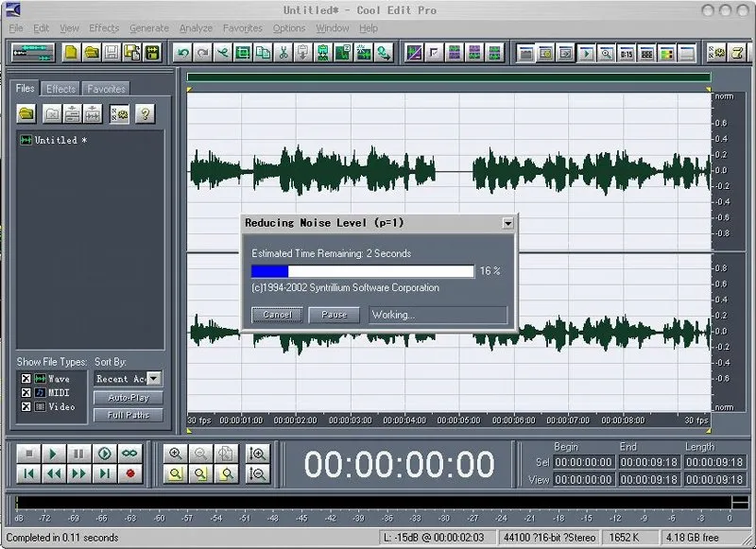Toggle the Wave file type checkbox
Image resolution: width=756 pixels, height=549 pixels.
coord(26,379)
